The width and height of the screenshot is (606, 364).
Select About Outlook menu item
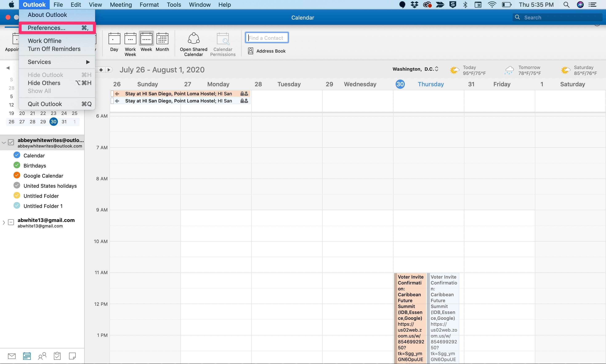pyautogui.click(x=47, y=15)
